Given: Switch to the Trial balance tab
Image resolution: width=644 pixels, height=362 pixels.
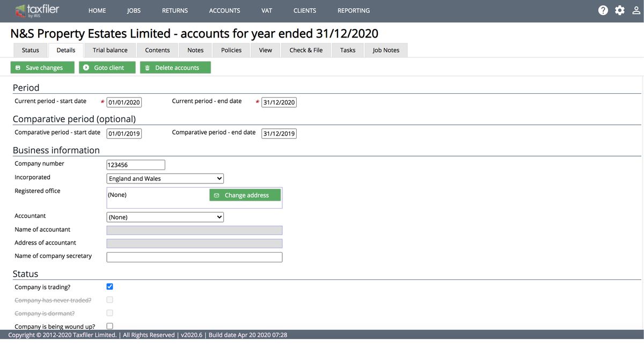Looking at the screenshot, I should [109, 50].
